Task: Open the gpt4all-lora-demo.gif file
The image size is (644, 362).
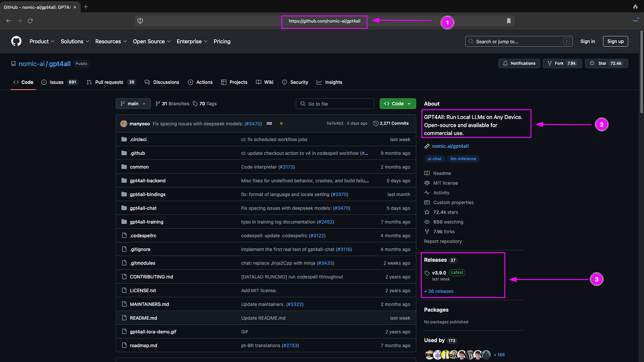Action: tap(153, 332)
